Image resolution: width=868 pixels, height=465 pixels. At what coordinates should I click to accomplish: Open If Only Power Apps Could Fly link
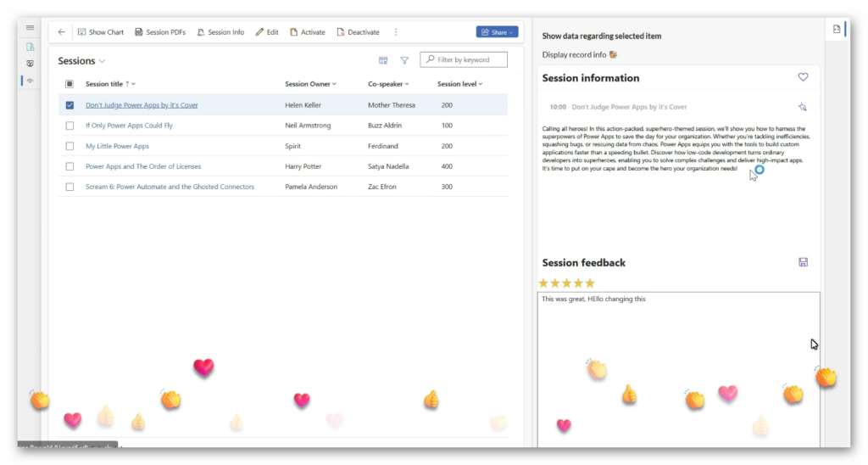(129, 126)
